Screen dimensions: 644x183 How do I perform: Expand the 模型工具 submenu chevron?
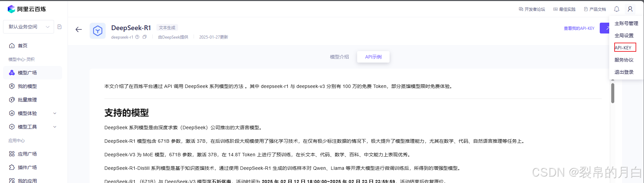(x=55, y=127)
